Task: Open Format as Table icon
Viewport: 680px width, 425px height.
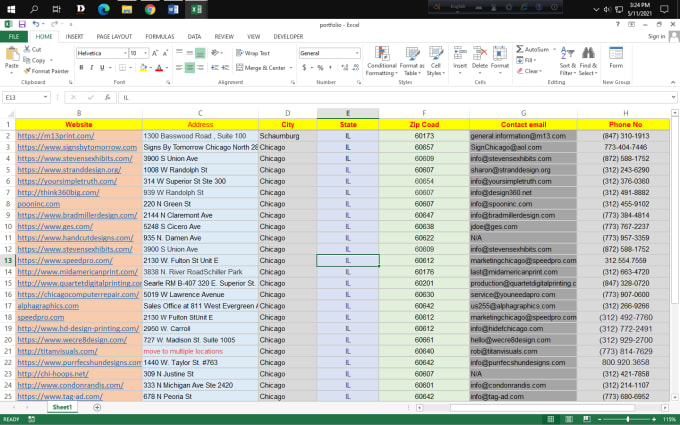Action: 412,54
